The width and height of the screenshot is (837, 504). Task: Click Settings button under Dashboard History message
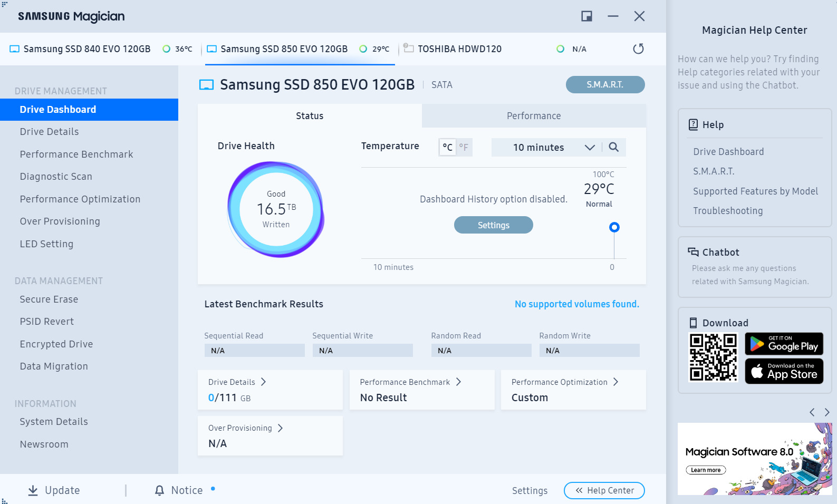coord(493,225)
